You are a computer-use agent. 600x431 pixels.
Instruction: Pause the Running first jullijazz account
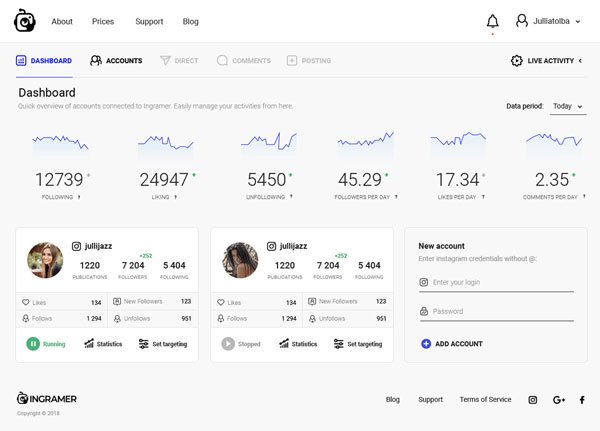pyautogui.click(x=33, y=344)
